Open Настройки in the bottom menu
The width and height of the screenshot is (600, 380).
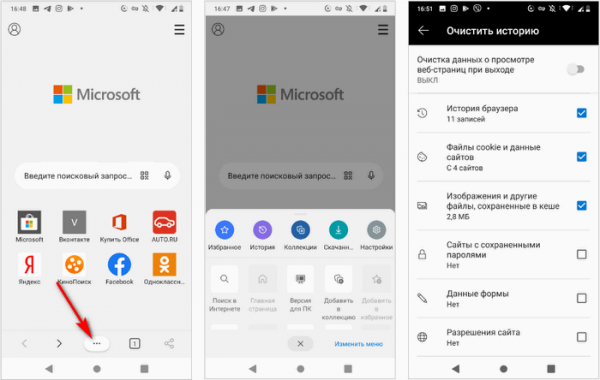[377, 235]
